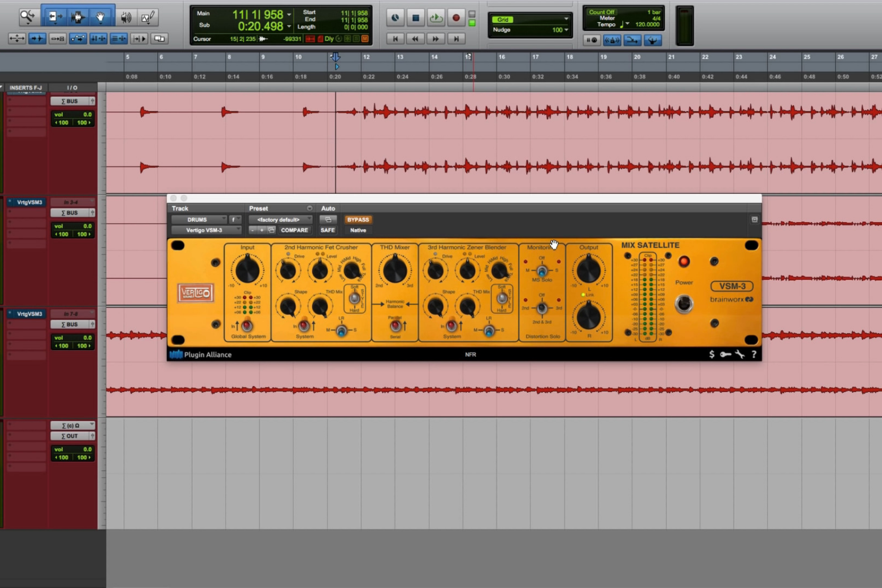The width and height of the screenshot is (882, 588).
Task: Click the plugin license key icon
Action: [726, 354]
